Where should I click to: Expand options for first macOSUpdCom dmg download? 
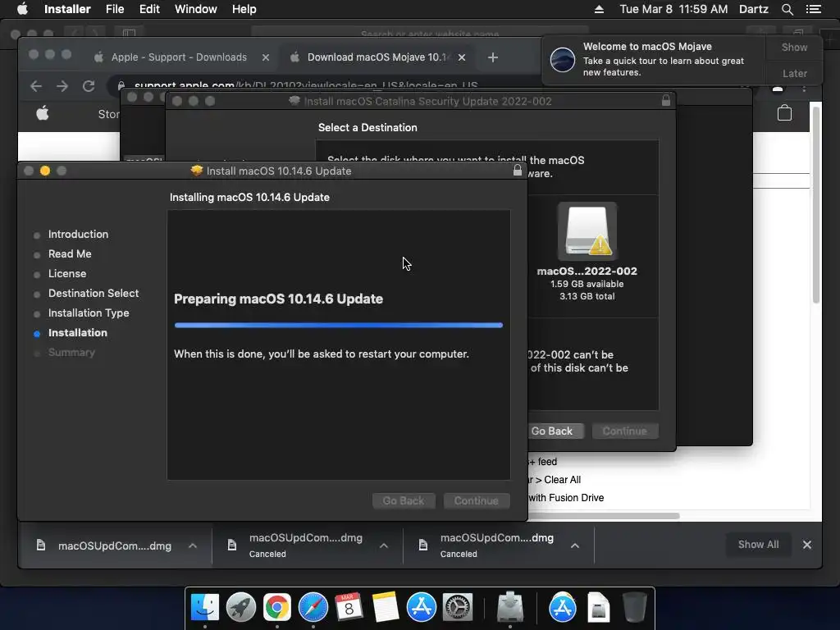(192, 546)
